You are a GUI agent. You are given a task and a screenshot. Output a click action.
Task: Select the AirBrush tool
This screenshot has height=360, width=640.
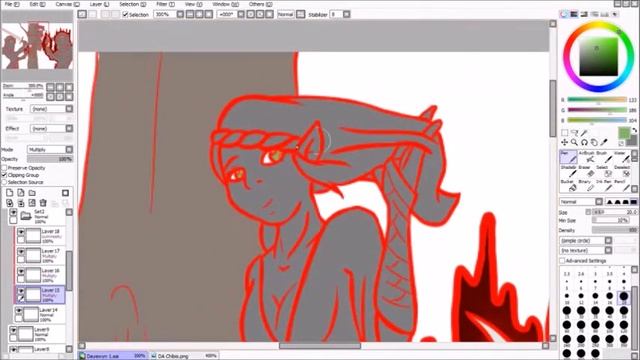(586, 157)
